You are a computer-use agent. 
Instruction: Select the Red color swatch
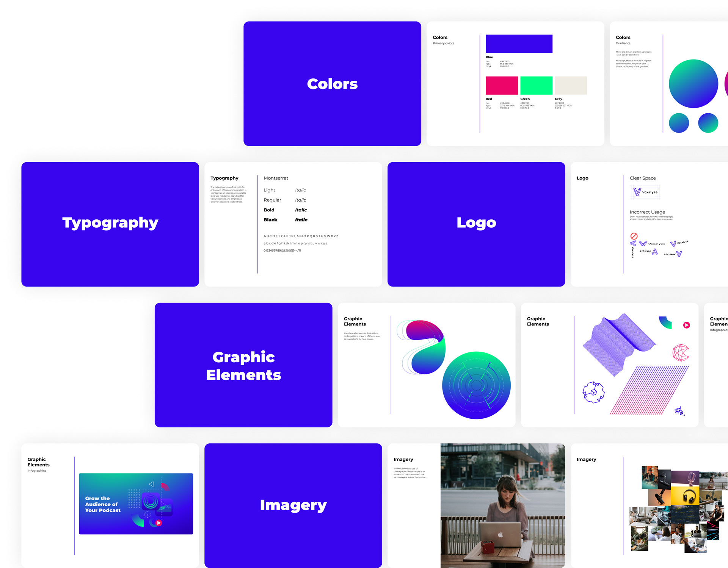pos(502,86)
